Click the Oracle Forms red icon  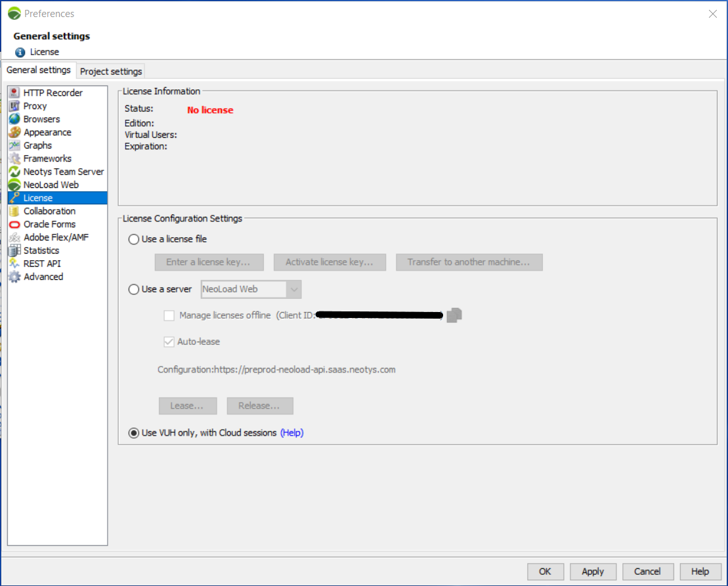14,224
